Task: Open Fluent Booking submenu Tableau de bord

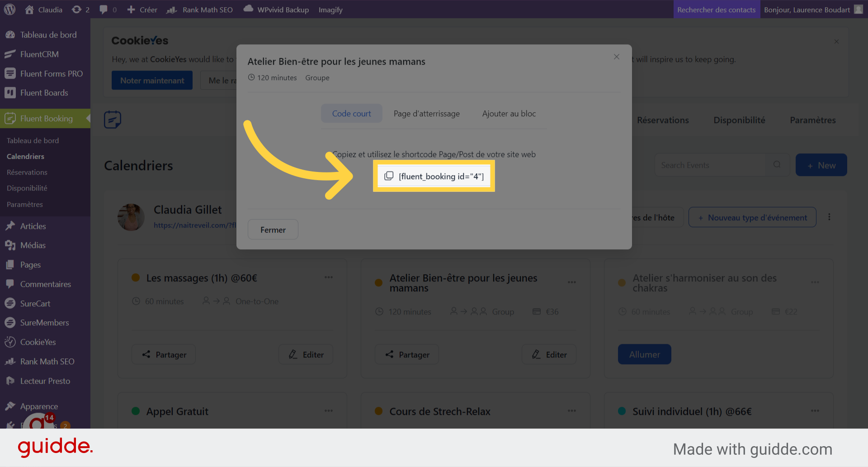Action: tap(33, 141)
